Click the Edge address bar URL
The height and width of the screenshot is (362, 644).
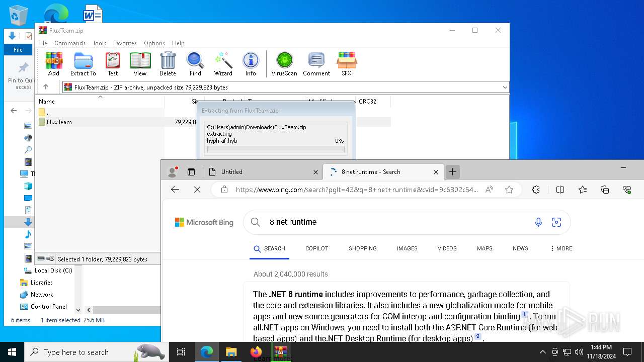coord(357,190)
